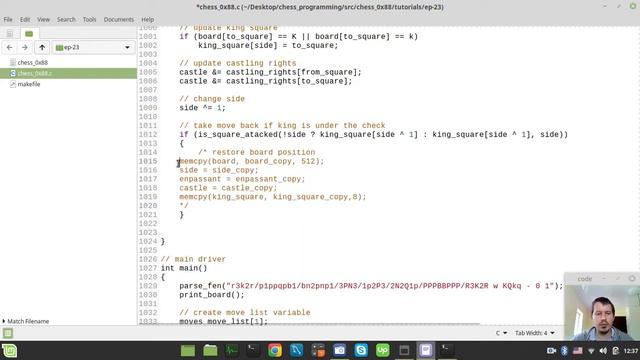
Task: Open the Edit menu
Action: pyautogui.click(x=25, y=19)
